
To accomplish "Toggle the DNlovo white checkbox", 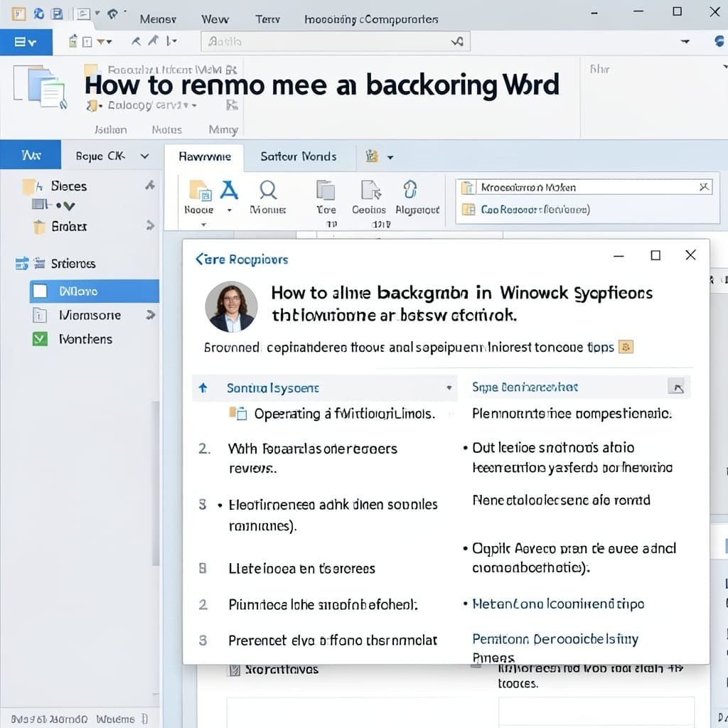I will (x=40, y=291).
